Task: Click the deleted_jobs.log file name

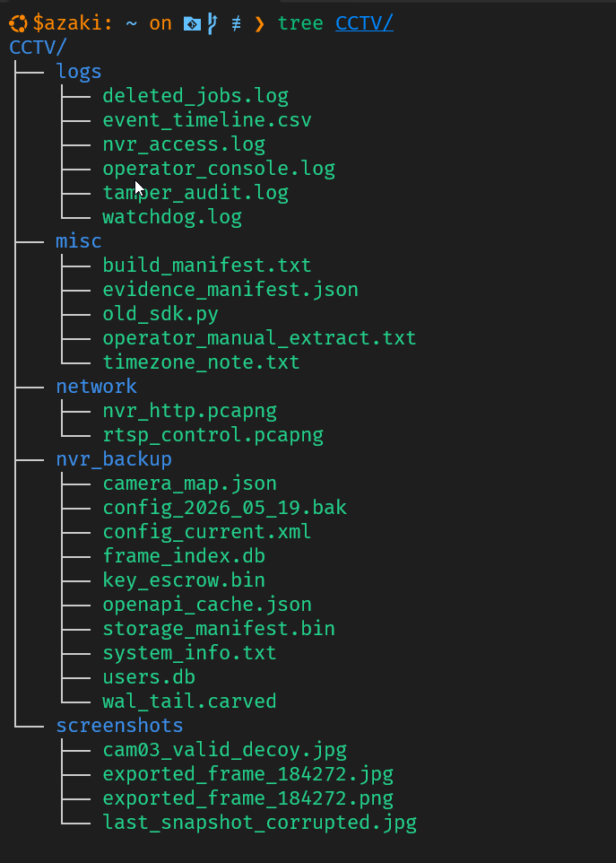Action: pos(195,96)
